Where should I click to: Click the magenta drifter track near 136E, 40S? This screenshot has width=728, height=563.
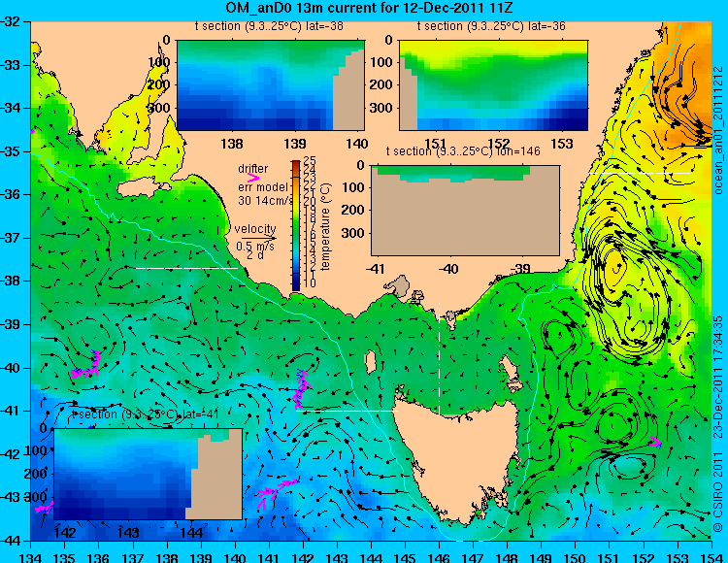86,365
